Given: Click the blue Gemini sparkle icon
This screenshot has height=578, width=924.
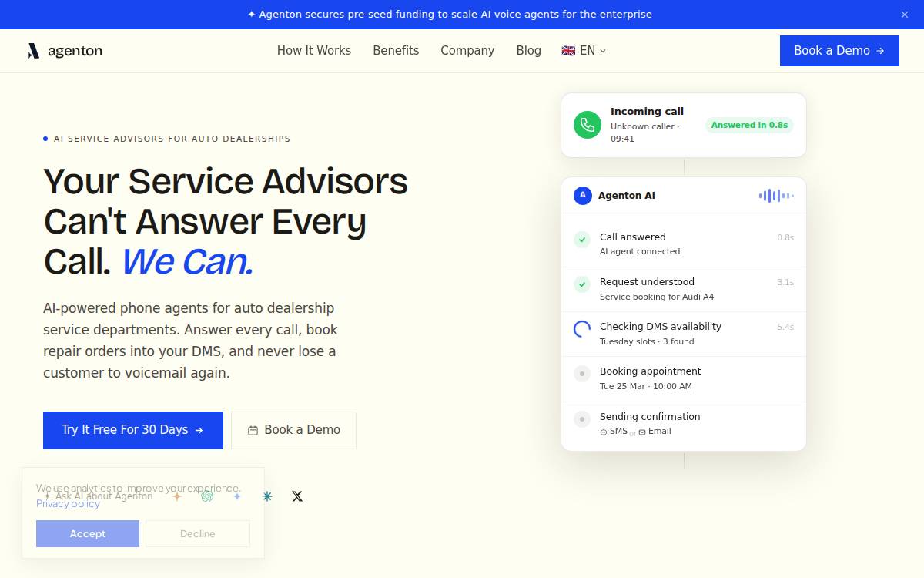Looking at the screenshot, I should pyautogui.click(x=237, y=496).
